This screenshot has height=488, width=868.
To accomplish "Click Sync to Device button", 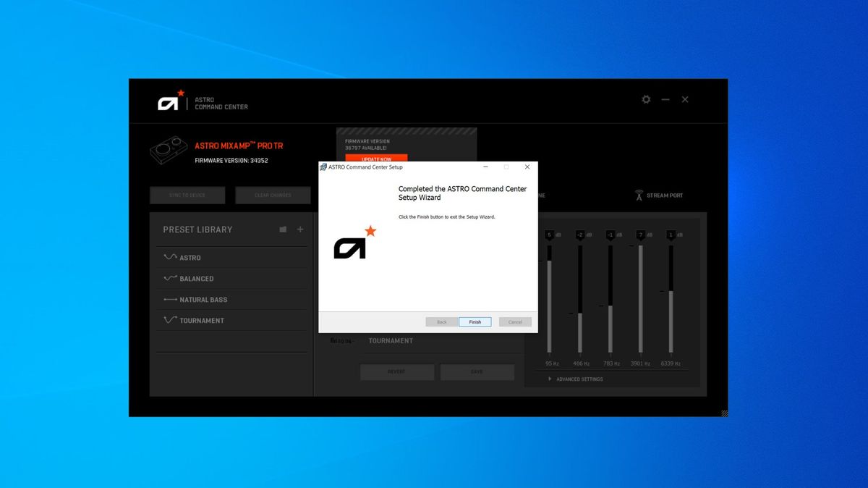I will click(x=187, y=195).
